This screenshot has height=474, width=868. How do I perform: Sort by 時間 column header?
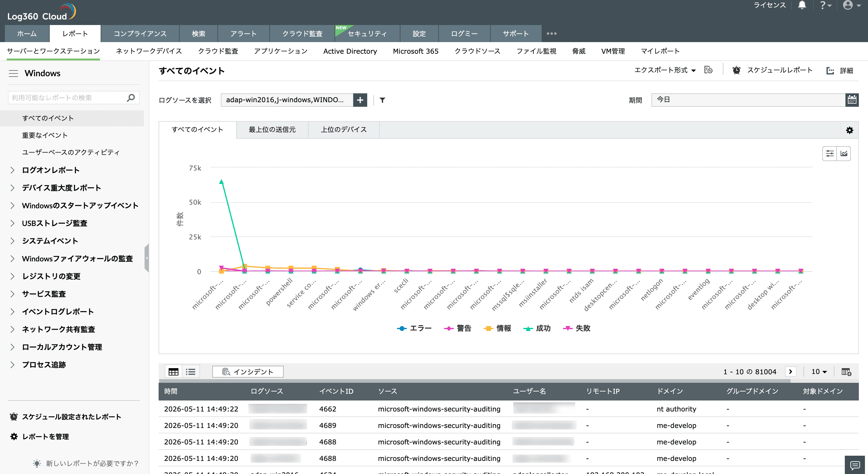(x=171, y=391)
